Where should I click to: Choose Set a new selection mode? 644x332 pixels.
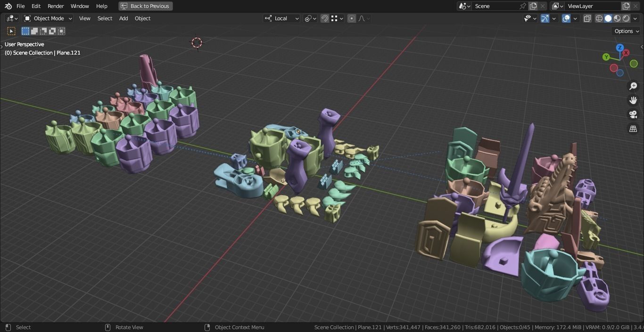click(x=25, y=31)
